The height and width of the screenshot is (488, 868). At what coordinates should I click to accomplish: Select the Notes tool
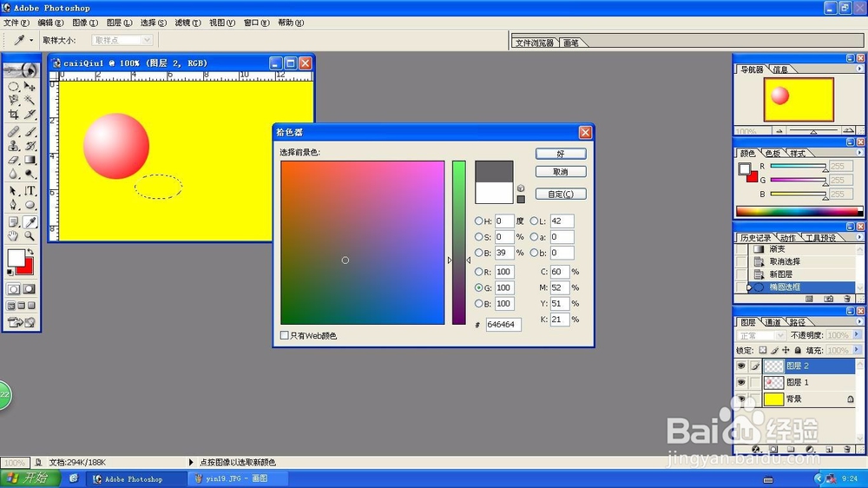click(x=13, y=222)
